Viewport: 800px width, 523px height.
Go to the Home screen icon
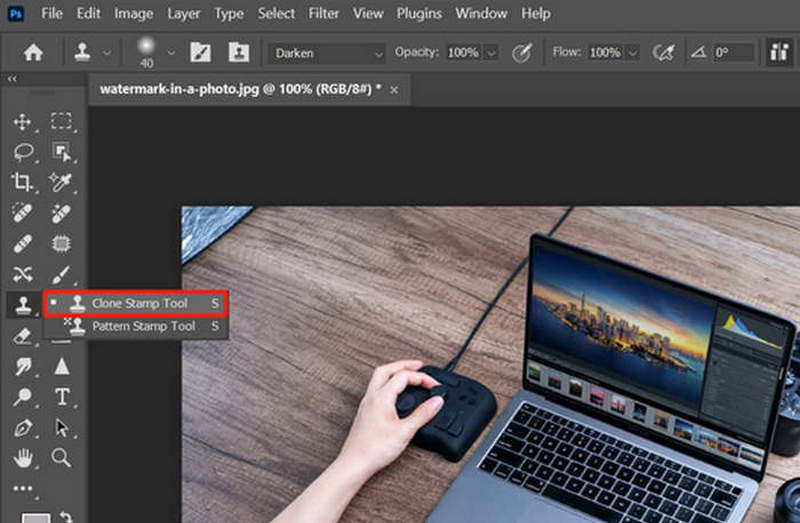point(33,53)
